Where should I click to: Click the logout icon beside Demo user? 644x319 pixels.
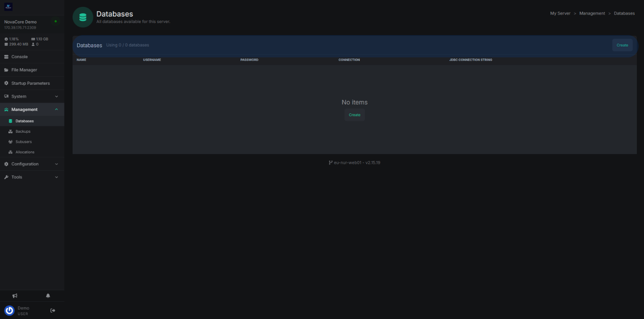[53, 311]
